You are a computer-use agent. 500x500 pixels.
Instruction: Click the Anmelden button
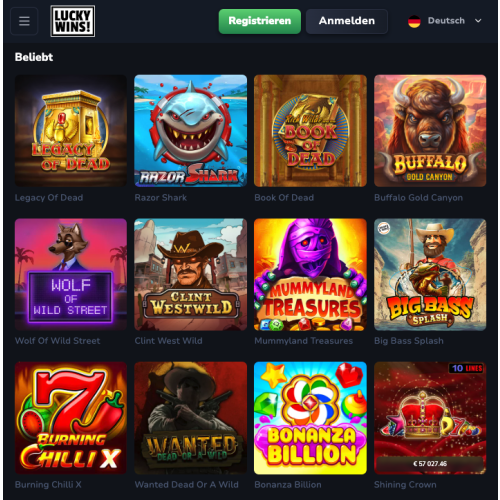pos(347,21)
